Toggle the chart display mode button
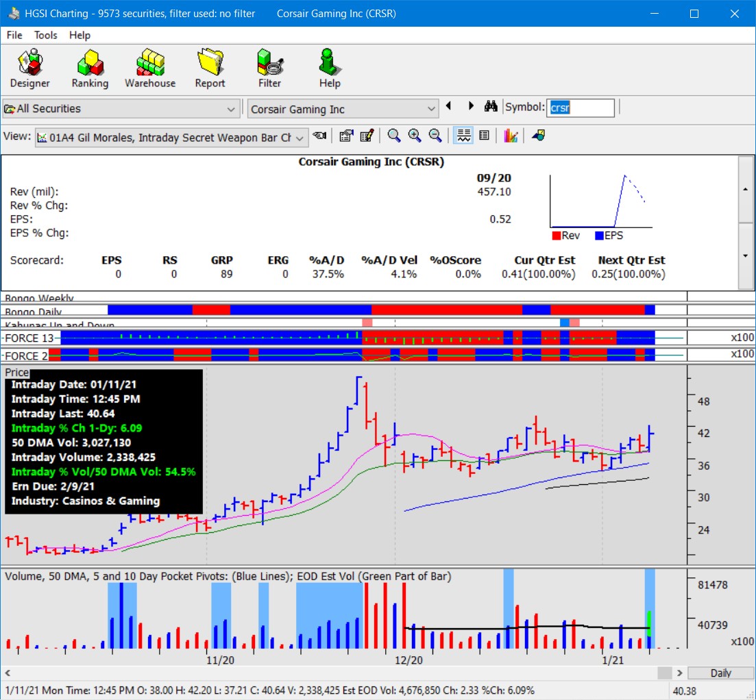This screenshot has width=756, height=700. point(463,136)
